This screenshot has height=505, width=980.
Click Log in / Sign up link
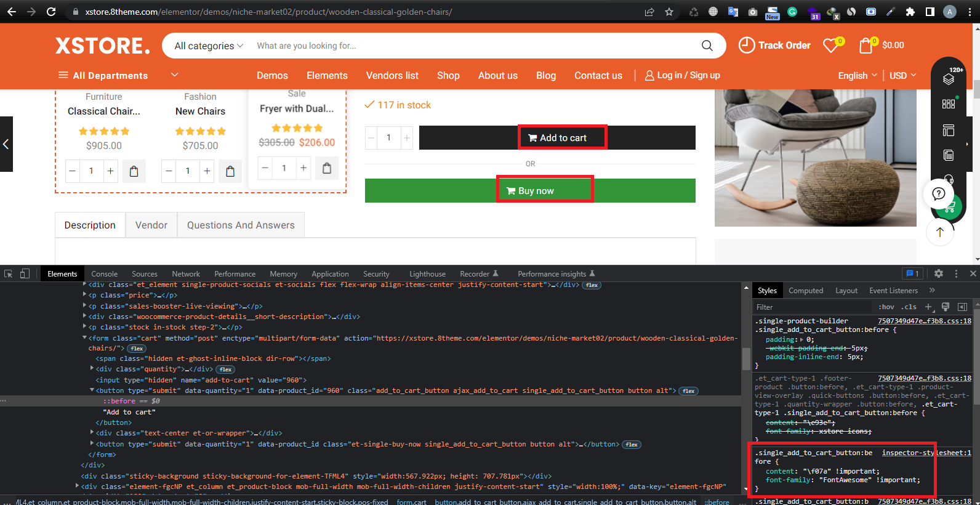(682, 75)
